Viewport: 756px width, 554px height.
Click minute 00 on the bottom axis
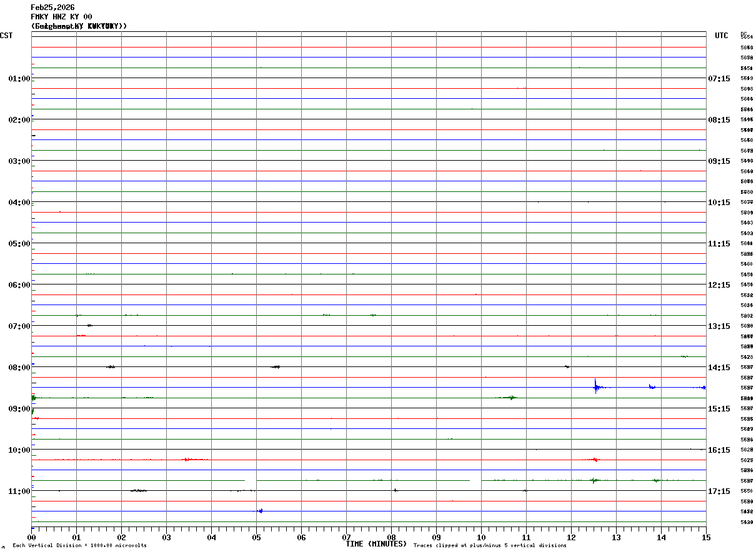[31, 537]
